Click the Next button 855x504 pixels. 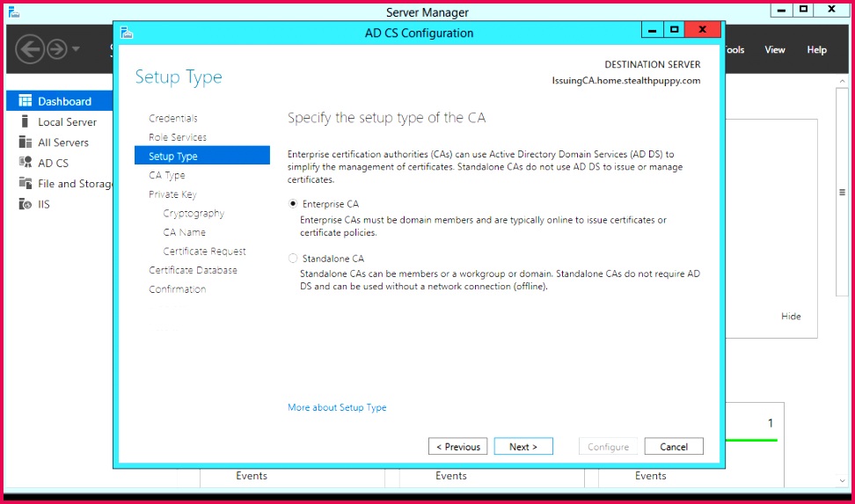click(522, 447)
